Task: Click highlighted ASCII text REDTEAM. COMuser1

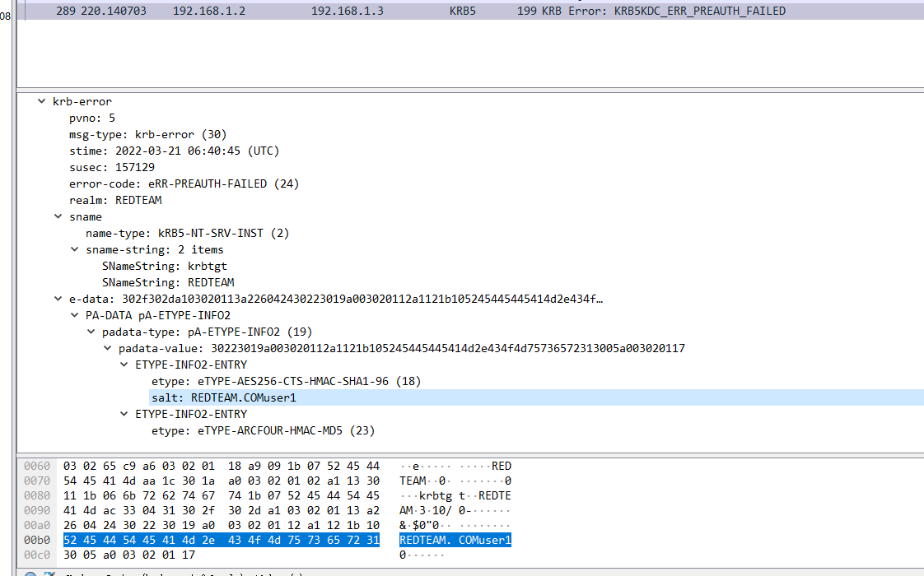Action: point(455,540)
